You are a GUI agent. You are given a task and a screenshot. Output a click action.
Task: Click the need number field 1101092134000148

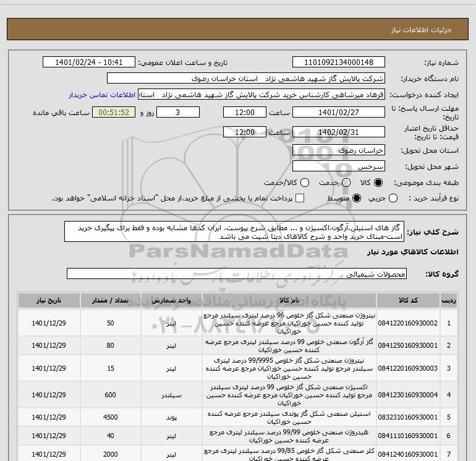[x=338, y=62]
